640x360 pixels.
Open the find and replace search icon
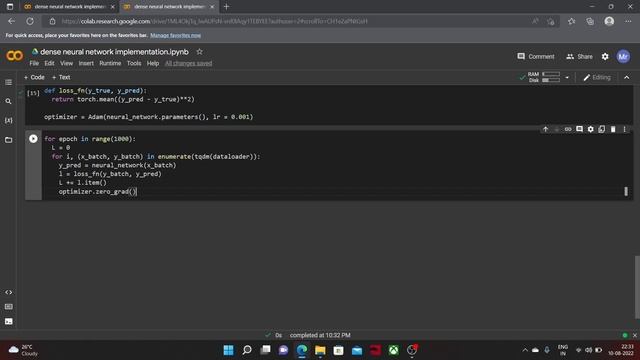tap(9, 101)
